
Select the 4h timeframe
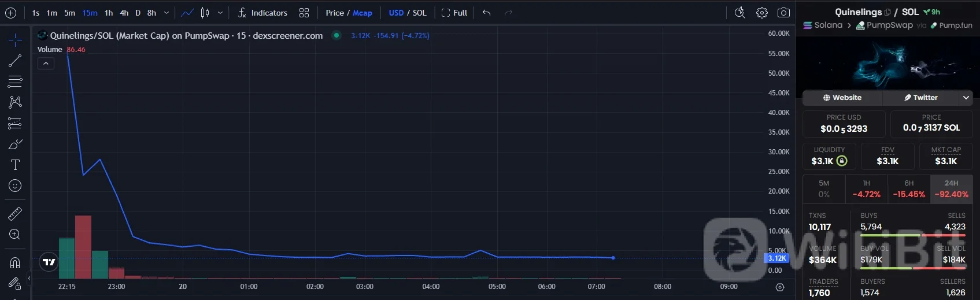coord(124,13)
